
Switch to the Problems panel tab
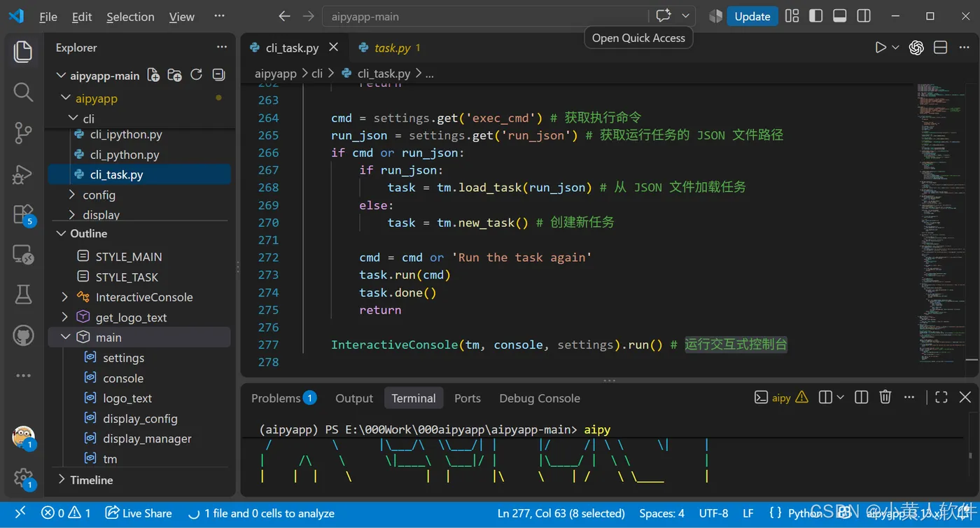pos(283,398)
